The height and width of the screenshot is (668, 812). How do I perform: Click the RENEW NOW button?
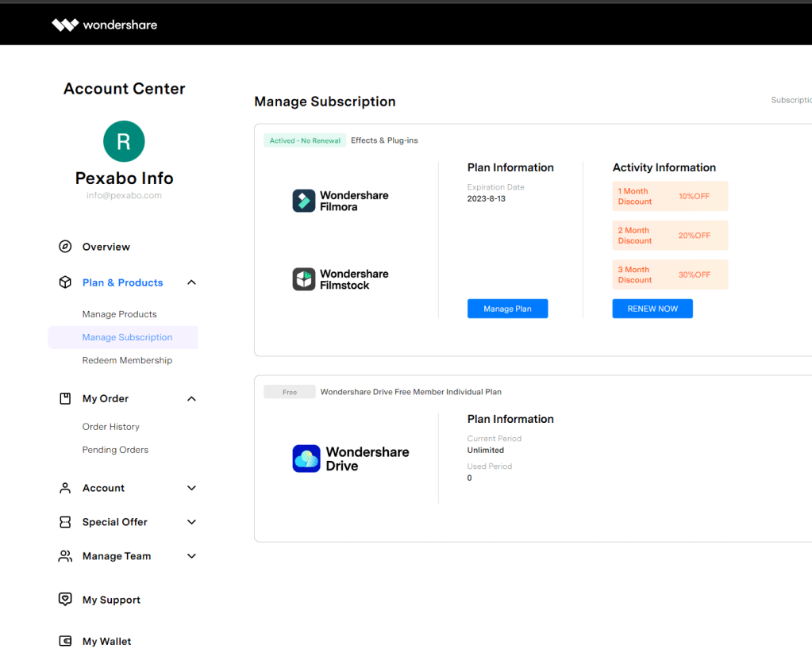coord(652,309)
